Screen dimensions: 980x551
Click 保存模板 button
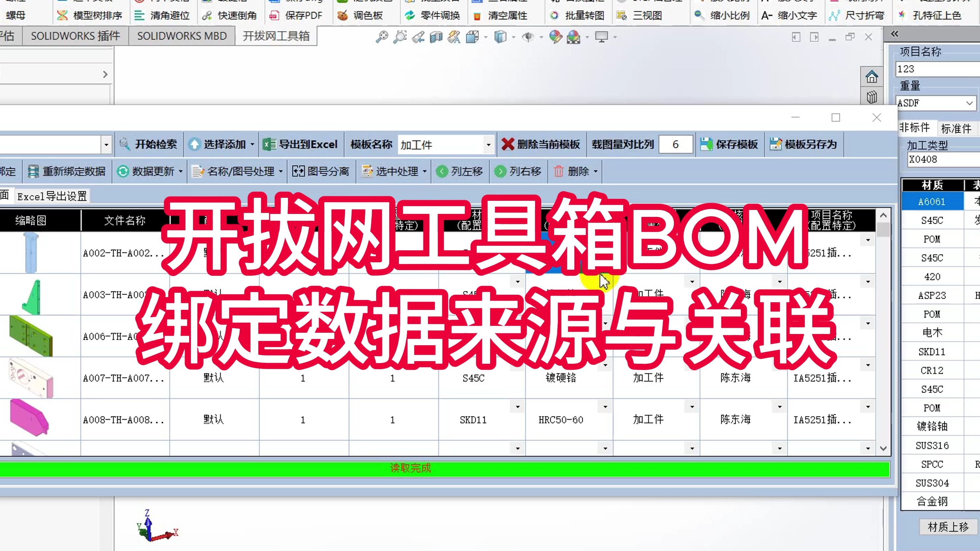[x=729, y=144]
